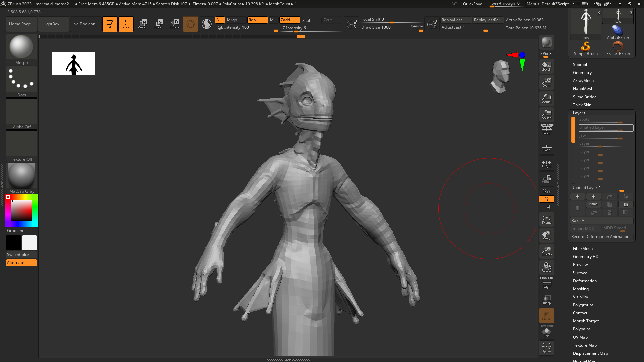Click the Frame view icon
This screenshot has width=644, height=362.
pos(546,220)
